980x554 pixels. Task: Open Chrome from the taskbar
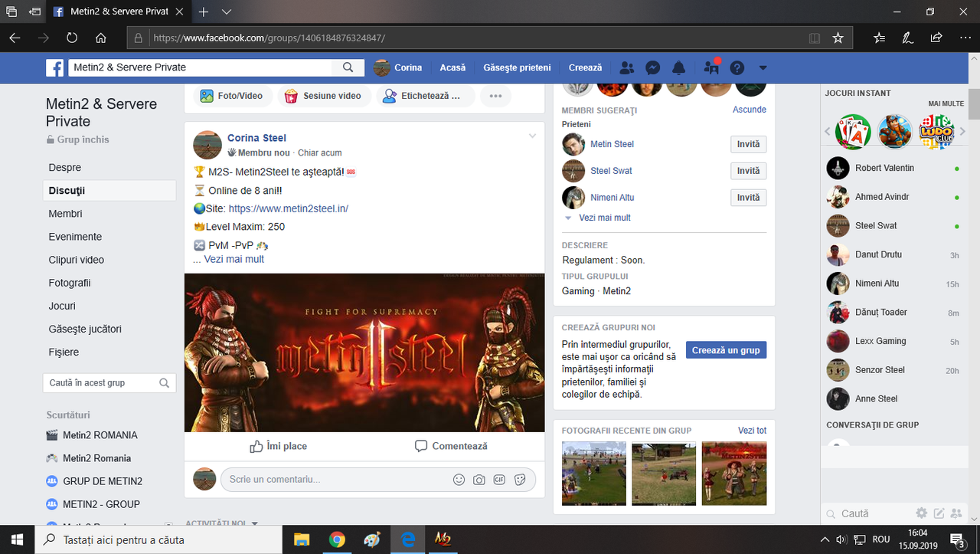tap(337, 539)
